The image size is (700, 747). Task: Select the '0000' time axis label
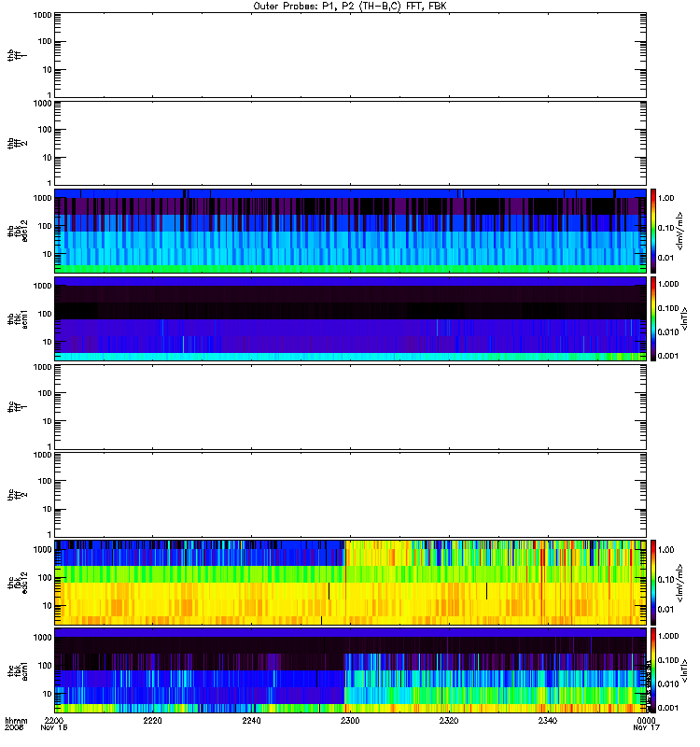[646, 720]
